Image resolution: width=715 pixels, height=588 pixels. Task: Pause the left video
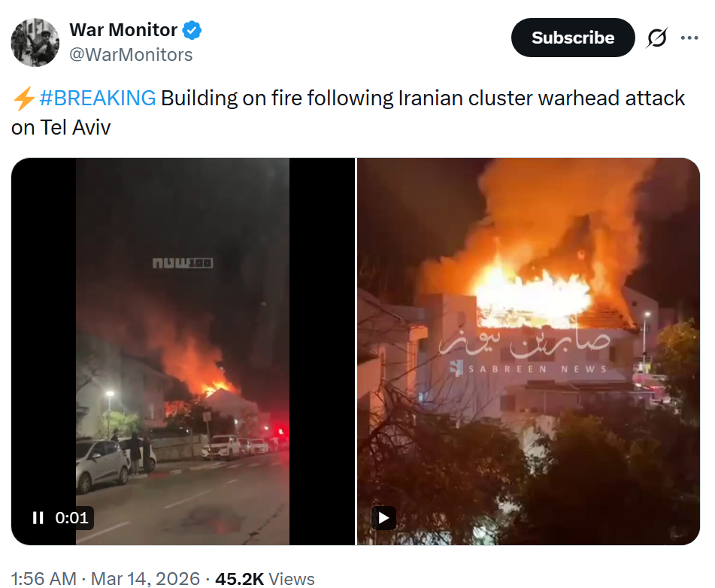point(38,518)
